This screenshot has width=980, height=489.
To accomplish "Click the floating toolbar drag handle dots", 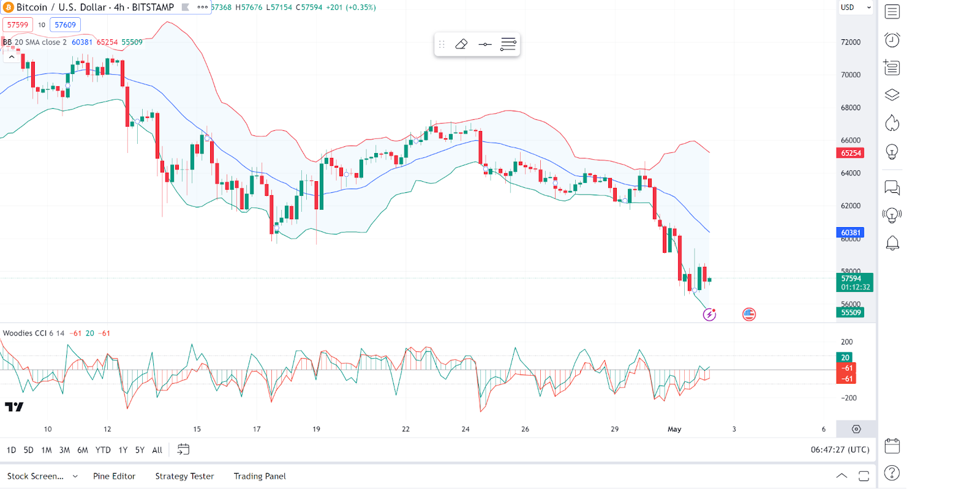I will pos(442,44).
